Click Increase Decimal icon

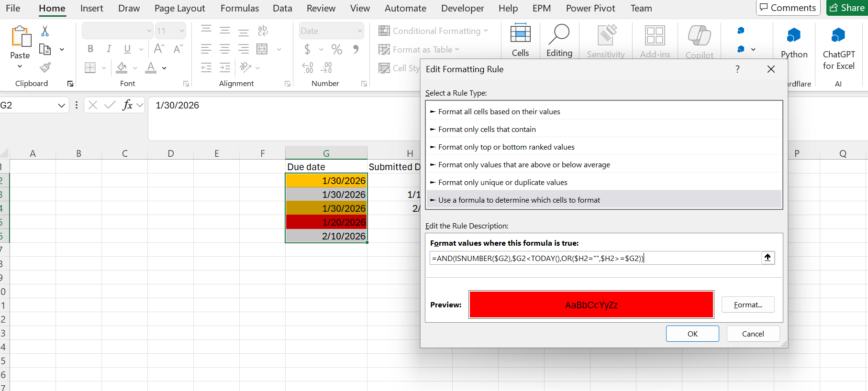(x=308, y=67)
